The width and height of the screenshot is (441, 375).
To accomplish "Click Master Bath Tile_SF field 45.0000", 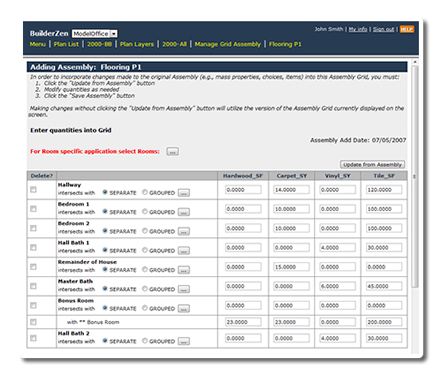I will click(384, 287).
